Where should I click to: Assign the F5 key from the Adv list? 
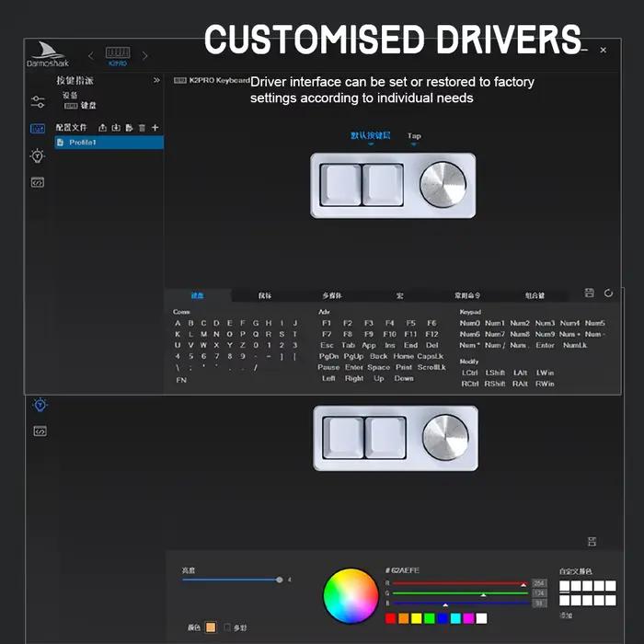(x=410, y=323)
